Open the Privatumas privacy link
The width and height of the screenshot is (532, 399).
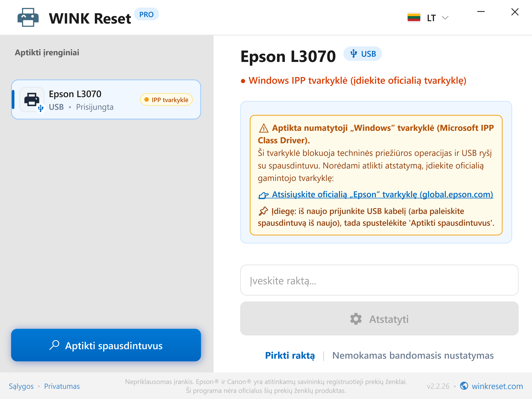click(62, 386)
